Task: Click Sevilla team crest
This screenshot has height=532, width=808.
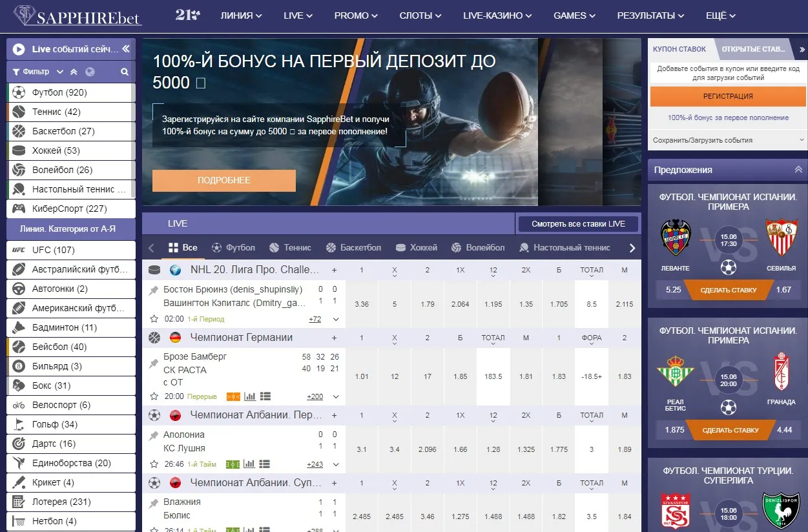Action: pyautogui.click(x=782, y=238)
